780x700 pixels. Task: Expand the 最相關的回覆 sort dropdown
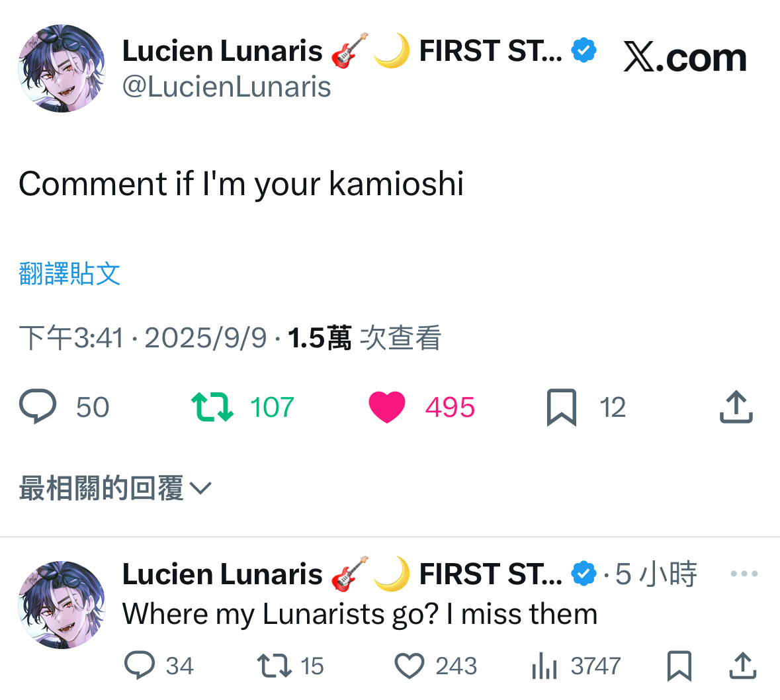coord(115,488)
